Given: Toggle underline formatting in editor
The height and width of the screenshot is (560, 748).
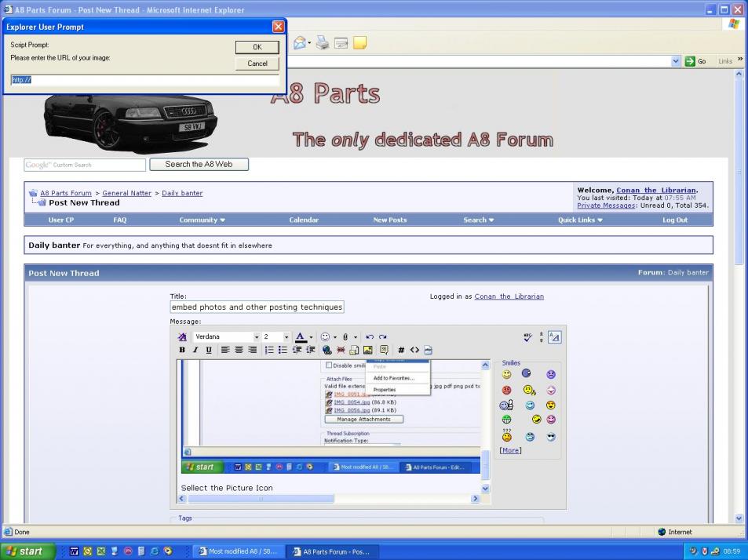Looking at the screenshot, I should [209, 350].
